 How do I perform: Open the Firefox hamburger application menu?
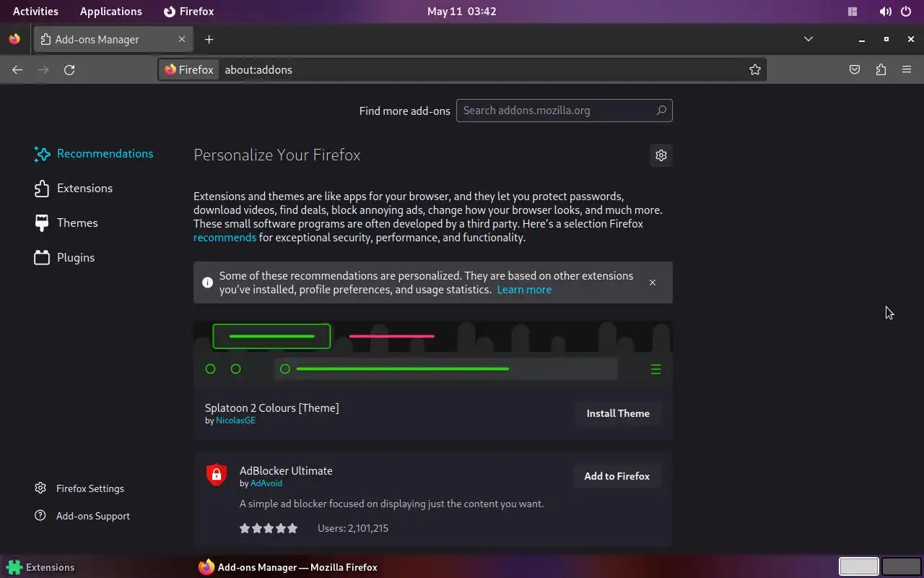tap(907, 69)
